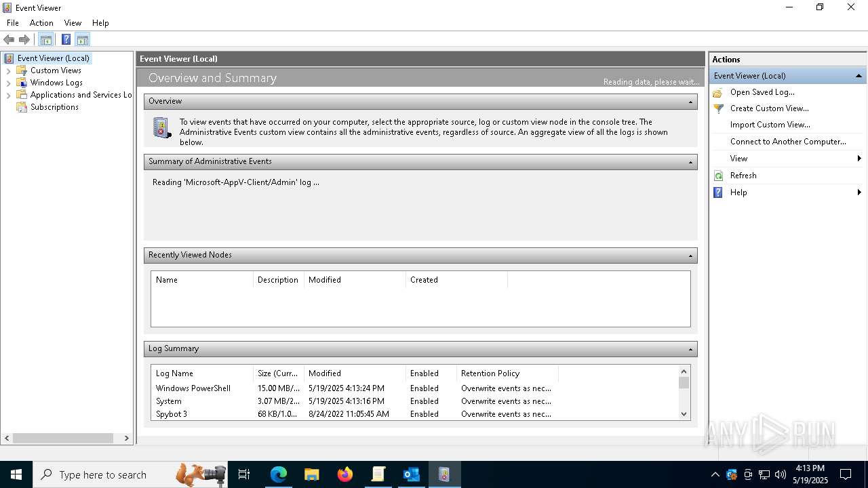Screen dimensions: 868x488
Task: Expand the Custom Views tree node
Action: [8, 70]
